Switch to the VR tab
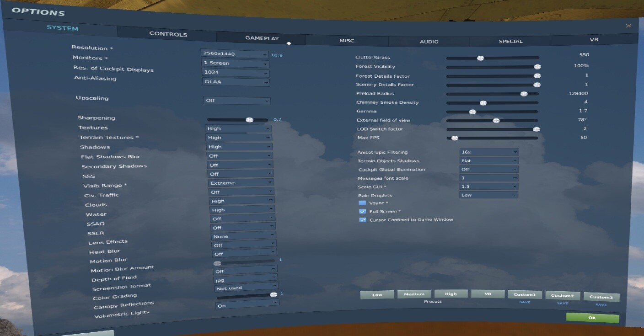 click(x=594, y=40)
